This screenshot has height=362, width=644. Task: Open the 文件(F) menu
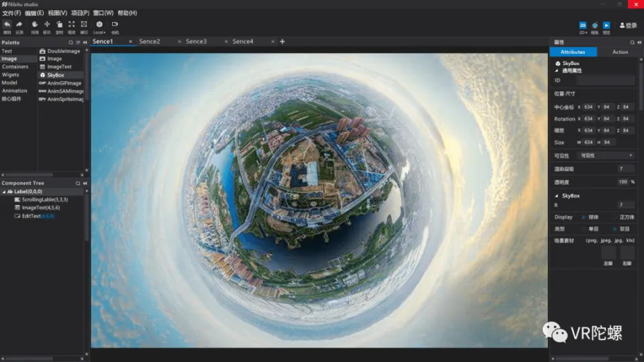click(11, 13)
